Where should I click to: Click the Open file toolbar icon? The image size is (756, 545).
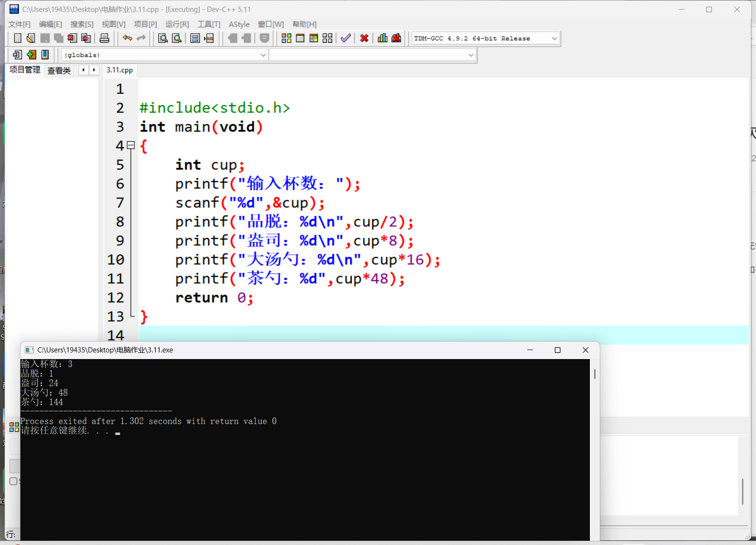(x=31, y=38)
